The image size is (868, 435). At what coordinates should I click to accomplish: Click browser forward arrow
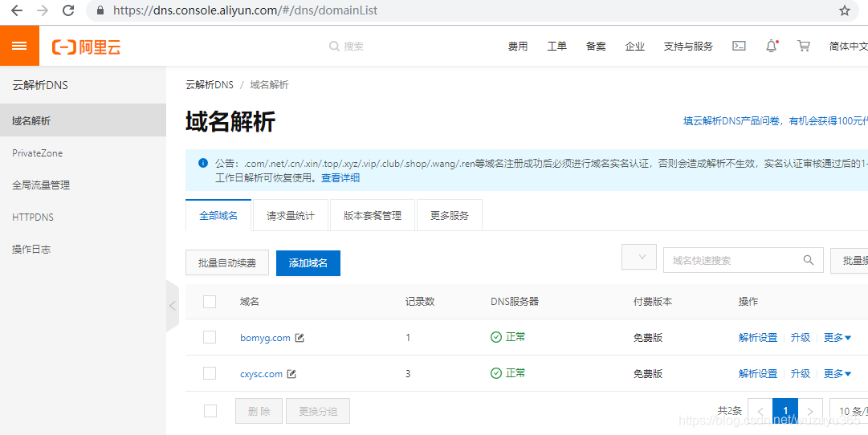tap(43, 10)
